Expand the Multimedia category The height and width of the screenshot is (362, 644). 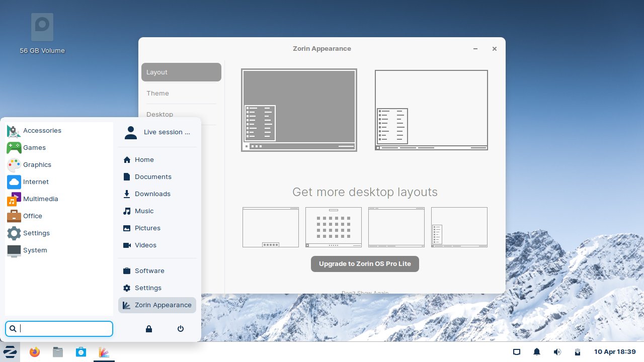(x=41, y=199)
